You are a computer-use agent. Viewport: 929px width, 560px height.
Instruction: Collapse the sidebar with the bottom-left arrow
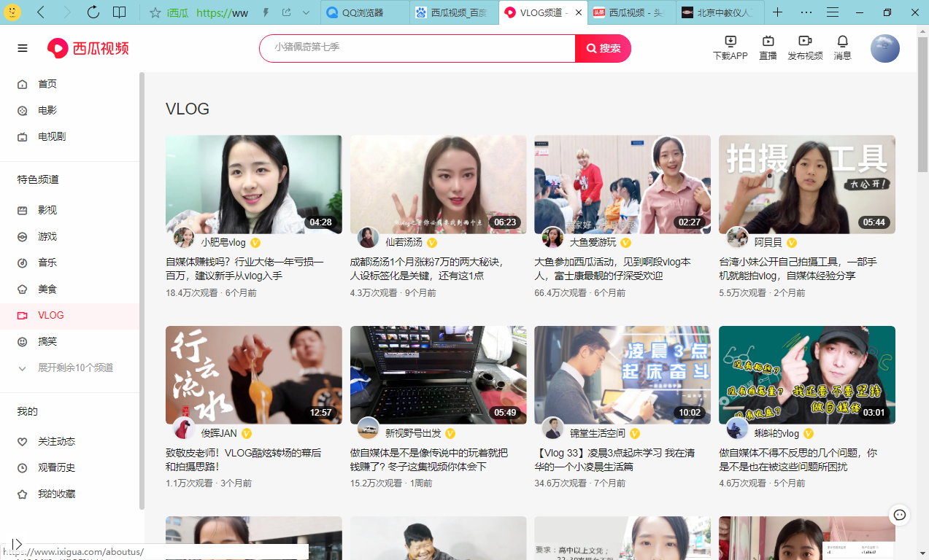18,542
